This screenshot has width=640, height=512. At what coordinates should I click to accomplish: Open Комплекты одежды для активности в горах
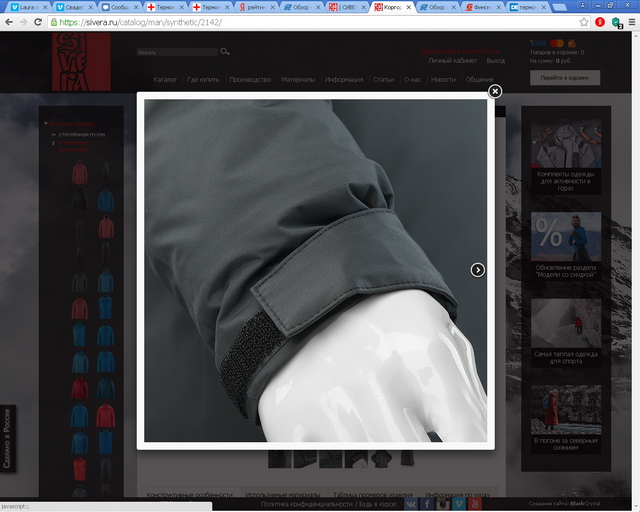[x=566, y=156]
